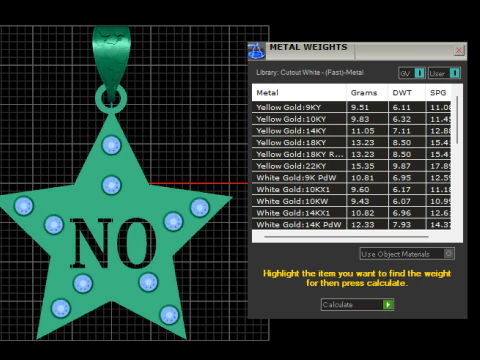Screen dimensions: 480x360
Task: Select the jump ring below the bail
Action: [x=111, y=99]
